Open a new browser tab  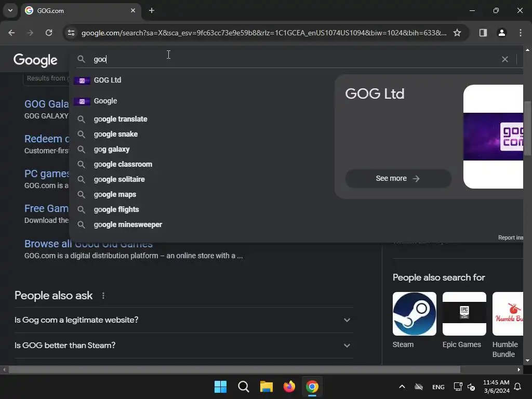(x=152, y=10)
